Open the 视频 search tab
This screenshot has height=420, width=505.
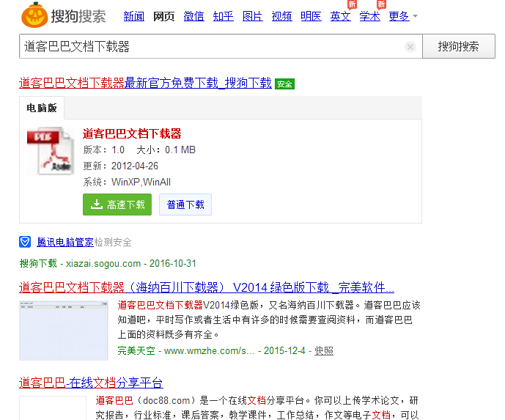pos(281,16)
